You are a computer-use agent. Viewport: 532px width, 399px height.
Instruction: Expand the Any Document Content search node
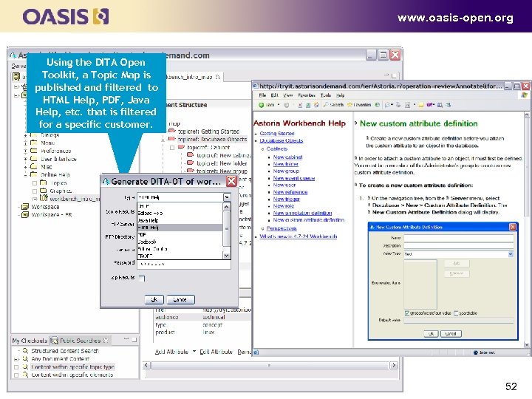click(x=16, y=359)
